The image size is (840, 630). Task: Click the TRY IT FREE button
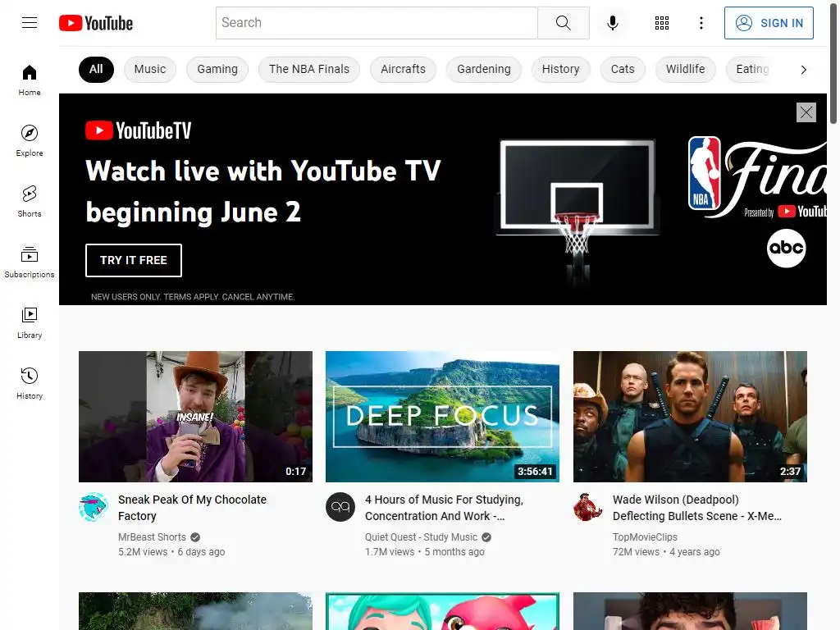point(134,260)
